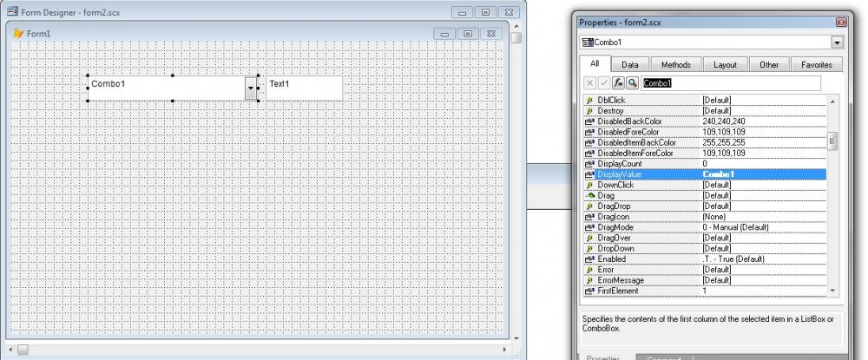Select the Other tab
The height and width of the screenshot is (360, 868).
[769, 65]
